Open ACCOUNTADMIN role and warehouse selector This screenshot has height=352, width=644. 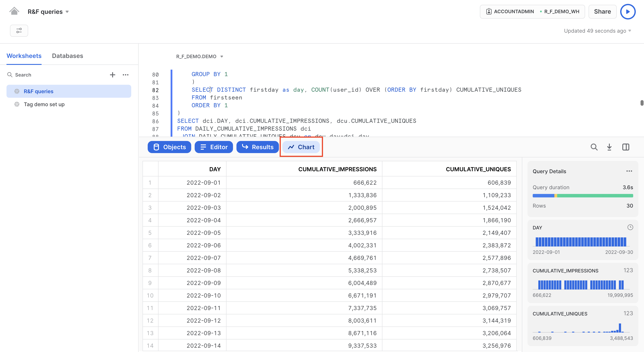[x=532, y=12]
